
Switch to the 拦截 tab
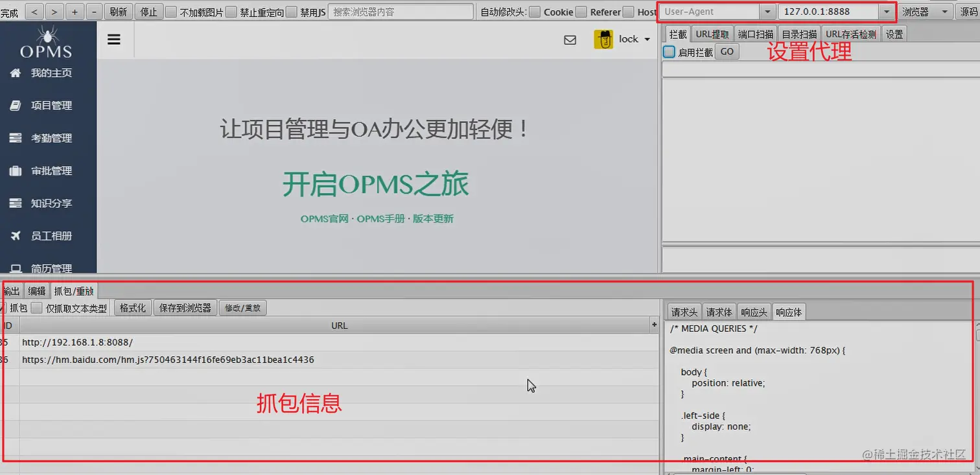[x=678, y=34]
